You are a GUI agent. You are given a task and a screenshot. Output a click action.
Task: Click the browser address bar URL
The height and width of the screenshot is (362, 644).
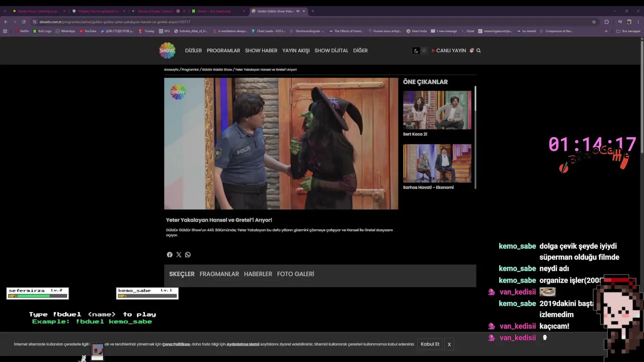tap(115, 22)
